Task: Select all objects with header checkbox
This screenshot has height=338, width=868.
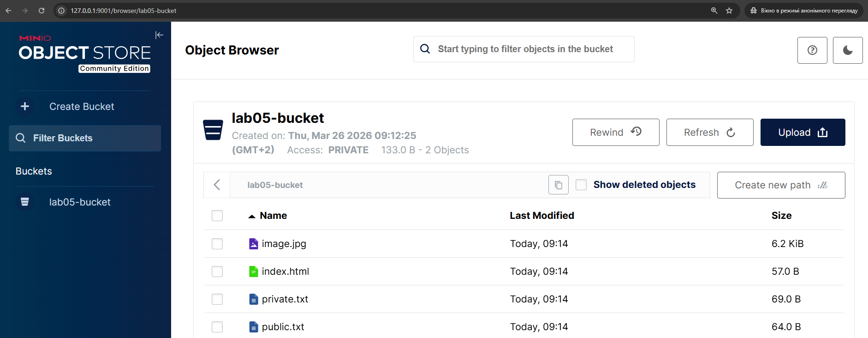Action: tap(217, 216)
